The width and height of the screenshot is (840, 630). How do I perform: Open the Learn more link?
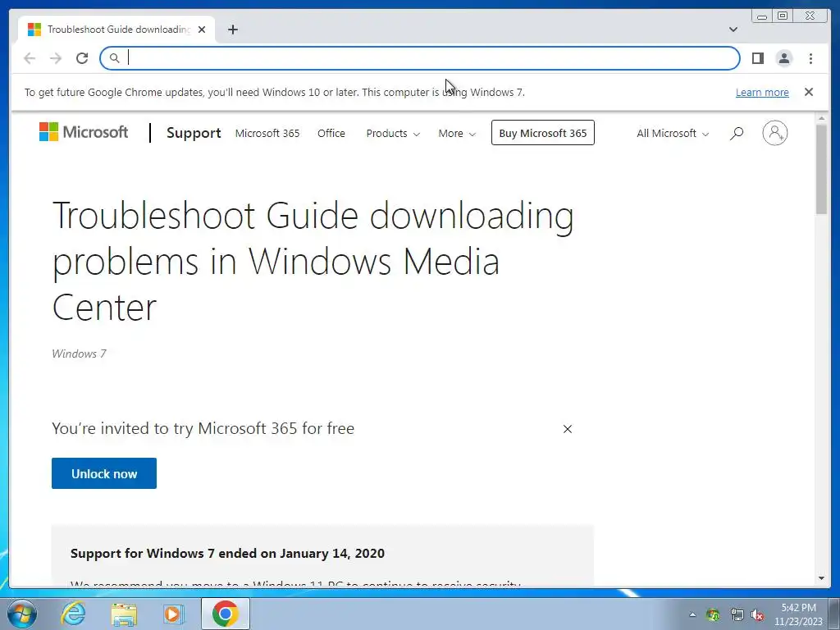[762, 92]
